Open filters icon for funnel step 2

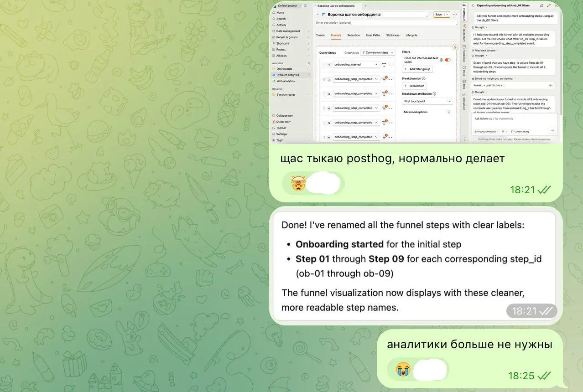tap(384, 79)
